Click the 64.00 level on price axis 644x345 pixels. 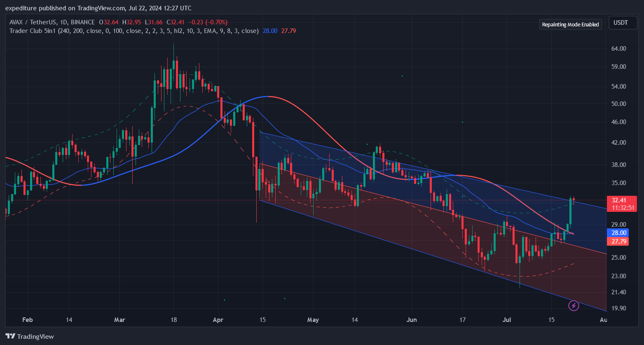tap(619, 48)
